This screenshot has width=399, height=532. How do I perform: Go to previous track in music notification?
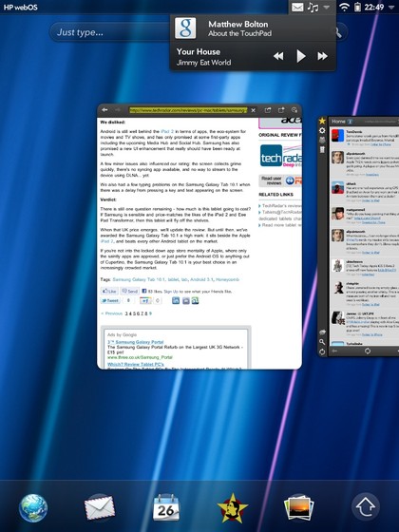(278, 56)
